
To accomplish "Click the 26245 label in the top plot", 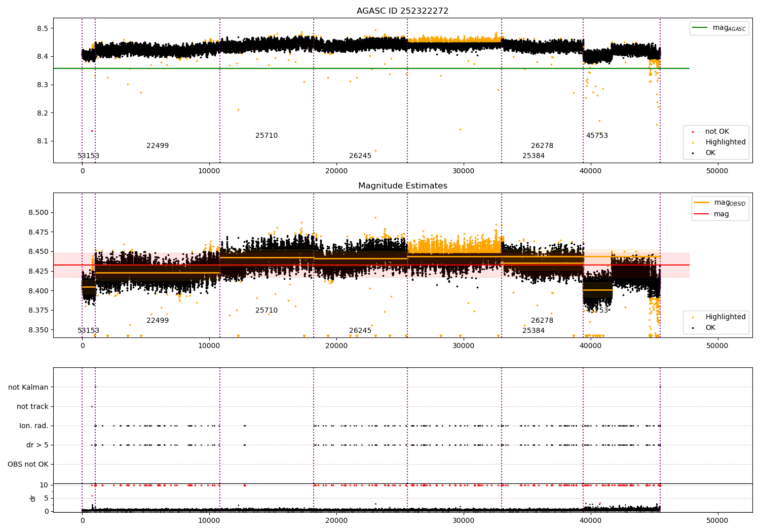I will click(x=360, y=156).
